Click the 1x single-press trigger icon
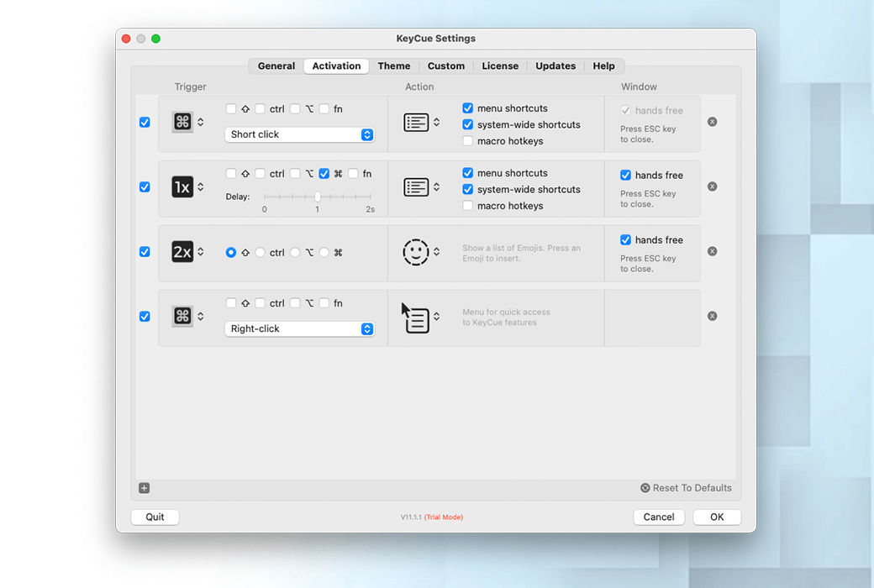The image size is (874, 588). click(183, 186)
